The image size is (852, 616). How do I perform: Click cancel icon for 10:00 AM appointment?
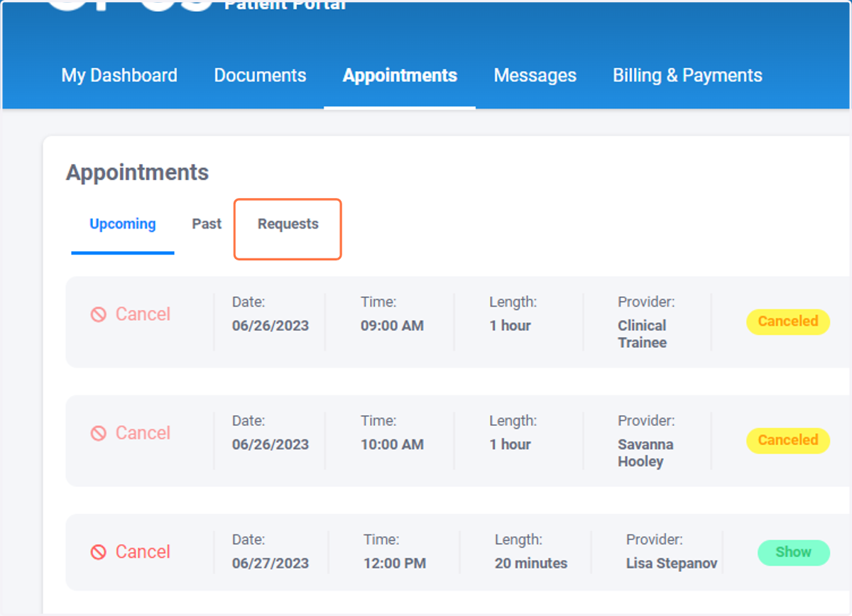coord(99,433)
